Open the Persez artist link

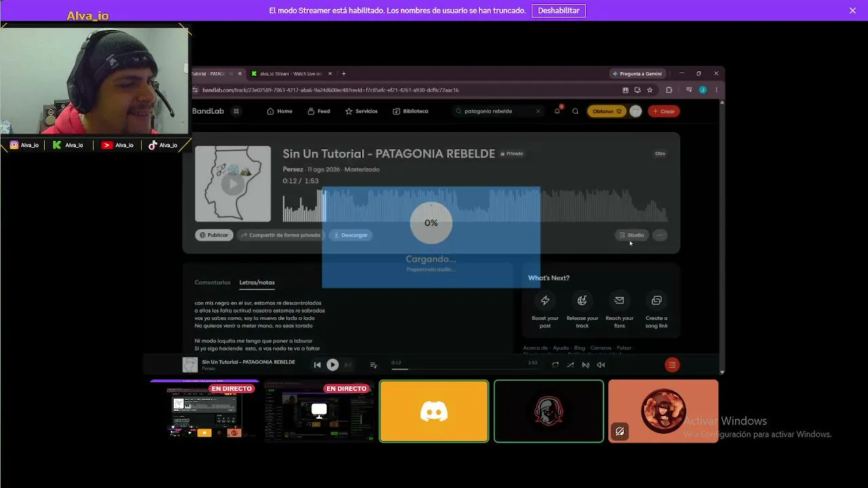(x=293, y=169)
